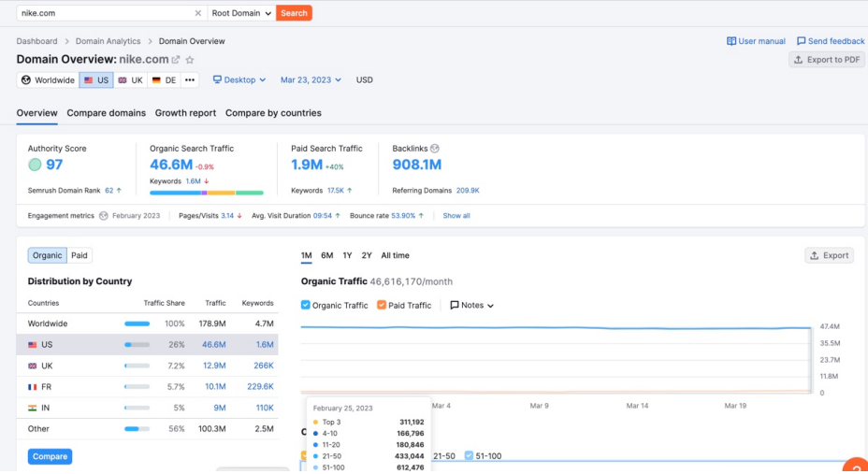
Task: Select US database button
Action: tap(96, 80)
